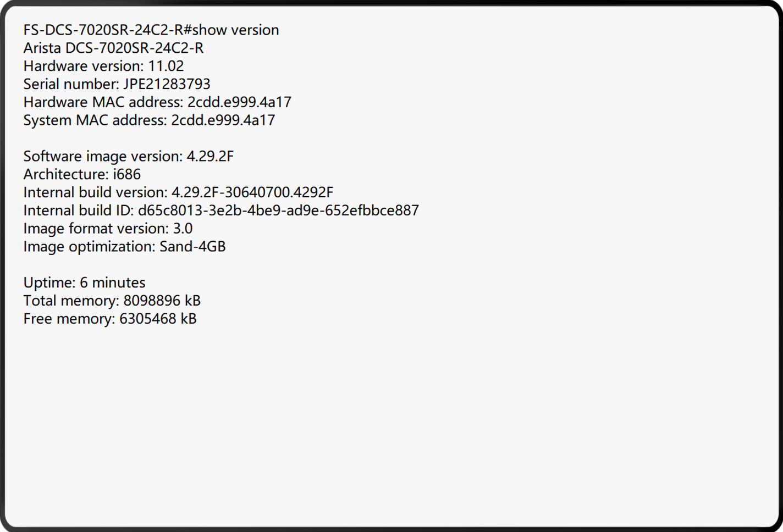This screenshot has height=532, width=783.
Task: Click the Image format version 3.0 line
Action: [x=108, y=229]
